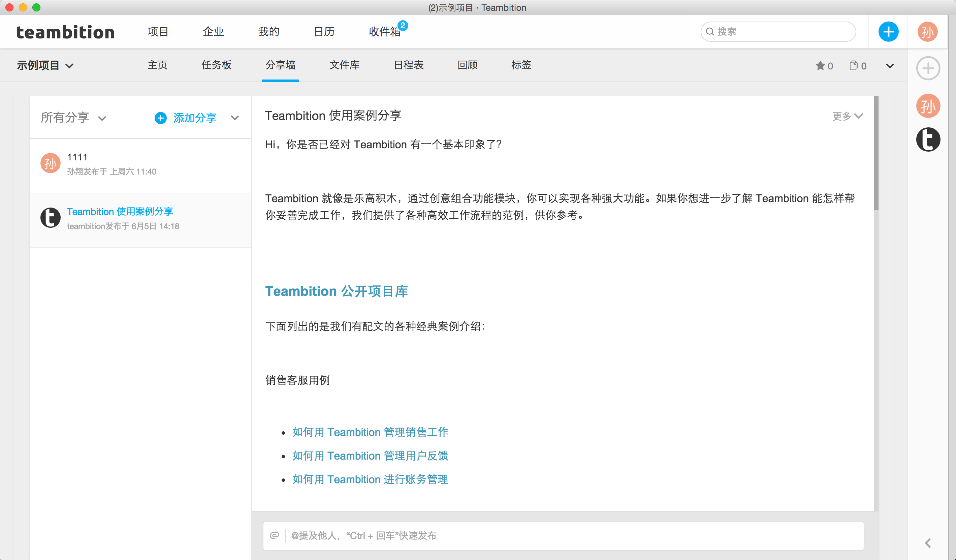Switch to the 任务板 tab
The width and height of the screenshot is (956, 560).
[x=216, y=65]
